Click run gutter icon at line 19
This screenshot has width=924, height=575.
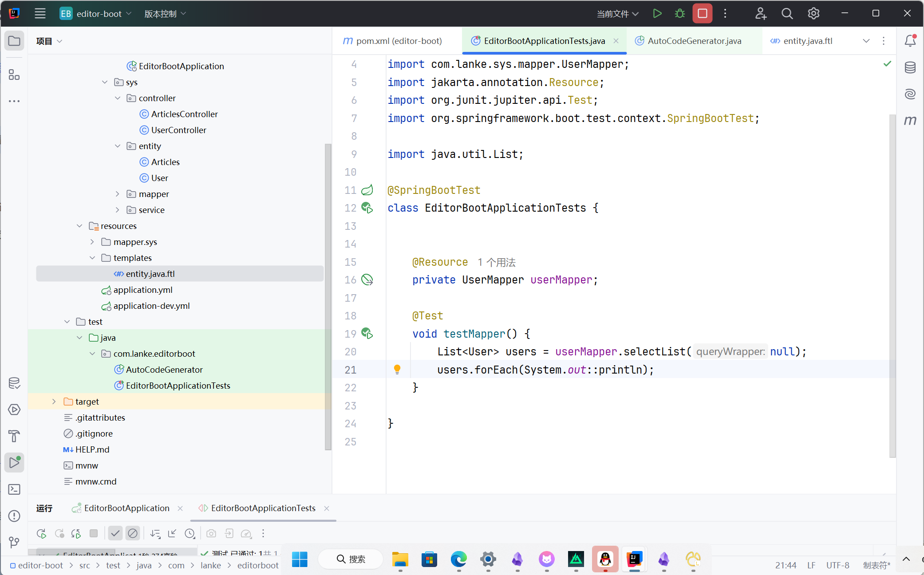367,334
